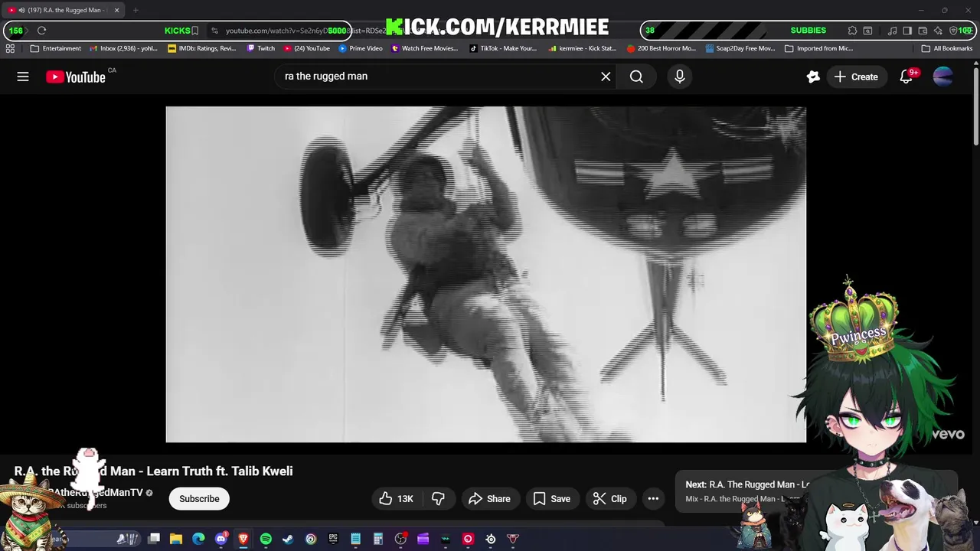
Task: Save the video to a playlist
Action: tap(552, 499)
